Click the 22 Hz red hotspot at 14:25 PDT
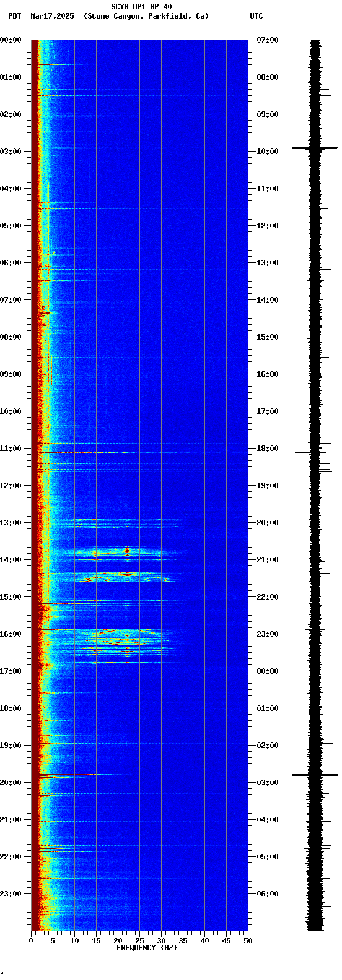Image resolution: width=342 pixels, height=980 pixels. [127, 575]
